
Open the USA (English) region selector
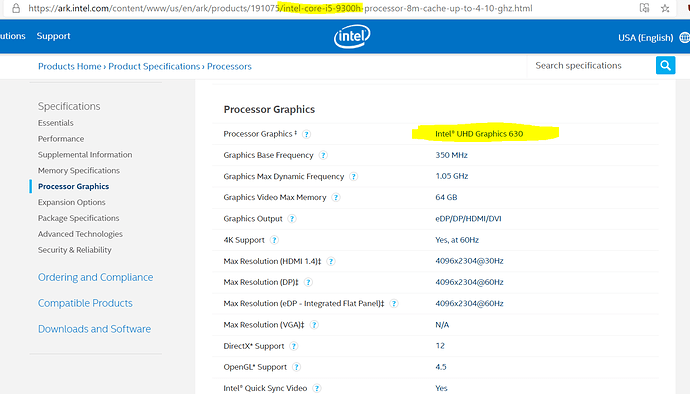(646, 38)
